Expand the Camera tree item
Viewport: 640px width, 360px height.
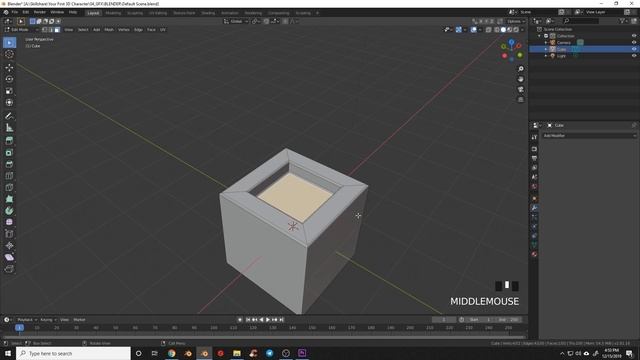tap(546, 42)
